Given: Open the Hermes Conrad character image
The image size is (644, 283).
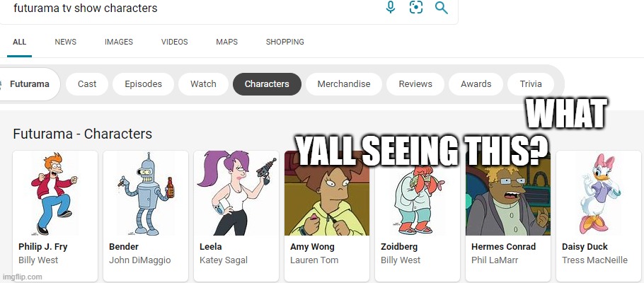Looking at the screenshot, I should pyautogui.click(x=508, y=193).
